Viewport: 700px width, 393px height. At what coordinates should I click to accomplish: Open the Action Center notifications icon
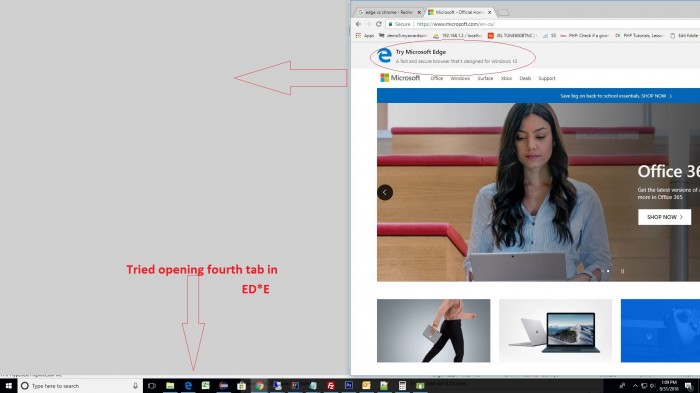[x=689, y=386]
